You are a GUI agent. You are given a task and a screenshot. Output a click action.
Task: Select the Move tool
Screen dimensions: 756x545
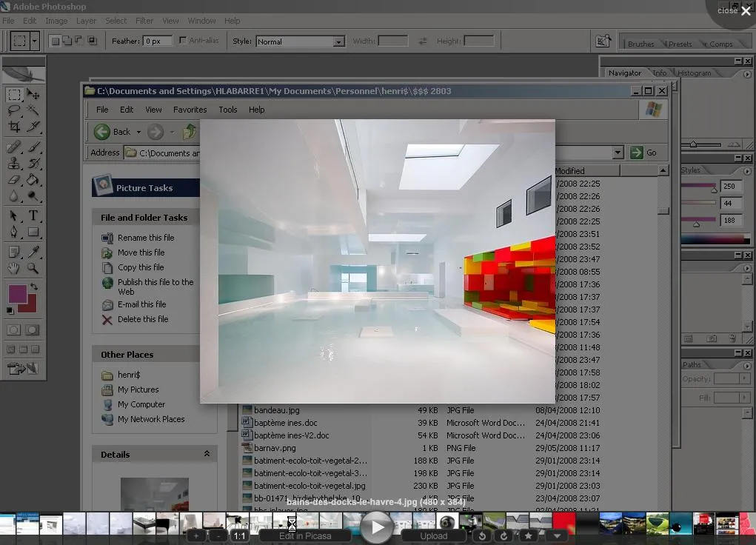coord(33,94)
